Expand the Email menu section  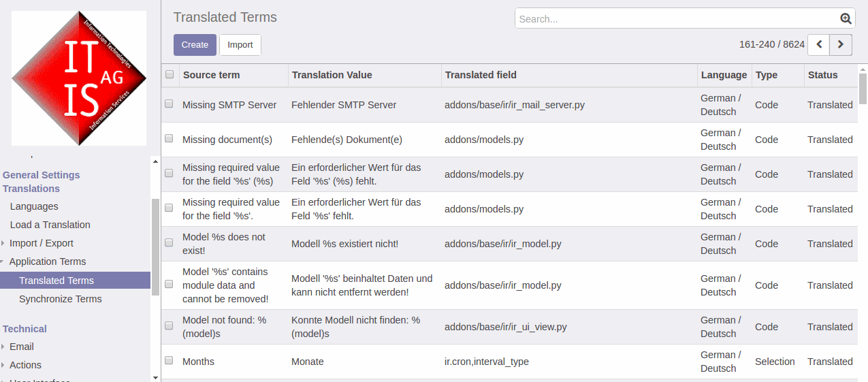pos(22,347)
